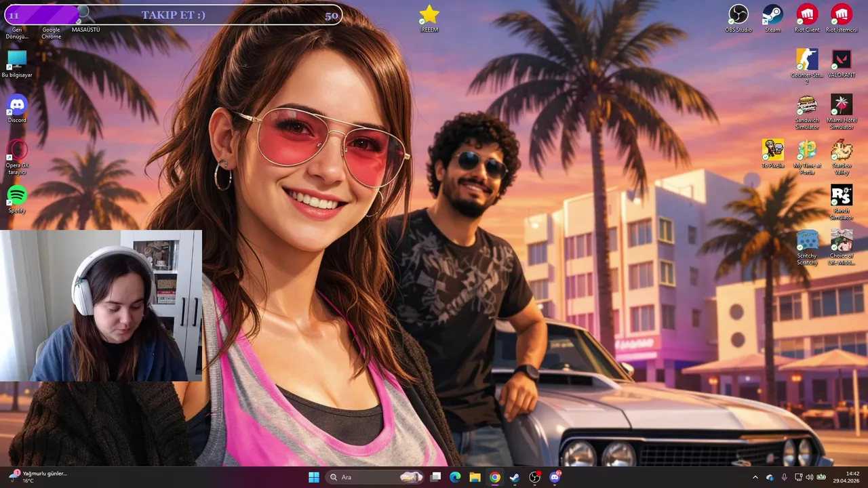Select the Spotify desktop icon

[17, 200]
